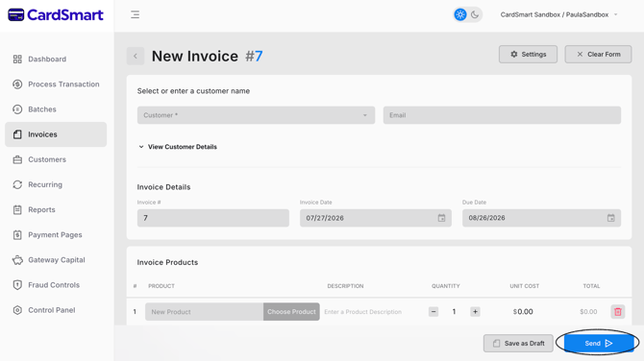Select Invoices in the sidebar

coord(56,134)
